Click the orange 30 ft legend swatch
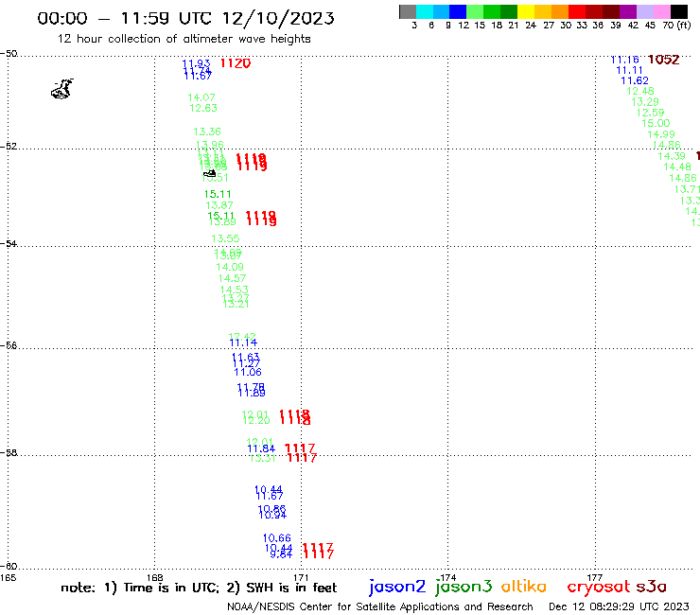This screenshot has height=615, width=700. coord(560,11)
